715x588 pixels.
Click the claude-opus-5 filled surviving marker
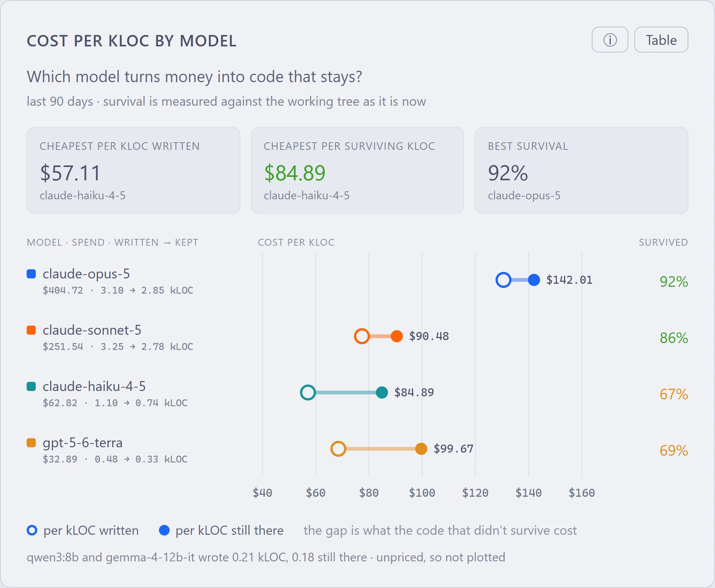tap(534, 280)
